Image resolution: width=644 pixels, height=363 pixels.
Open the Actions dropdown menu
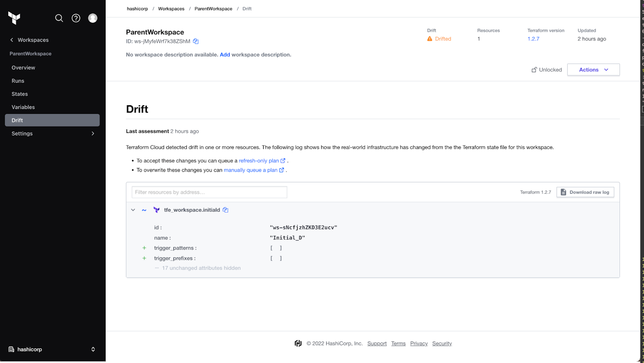click(x=593, y=69)
